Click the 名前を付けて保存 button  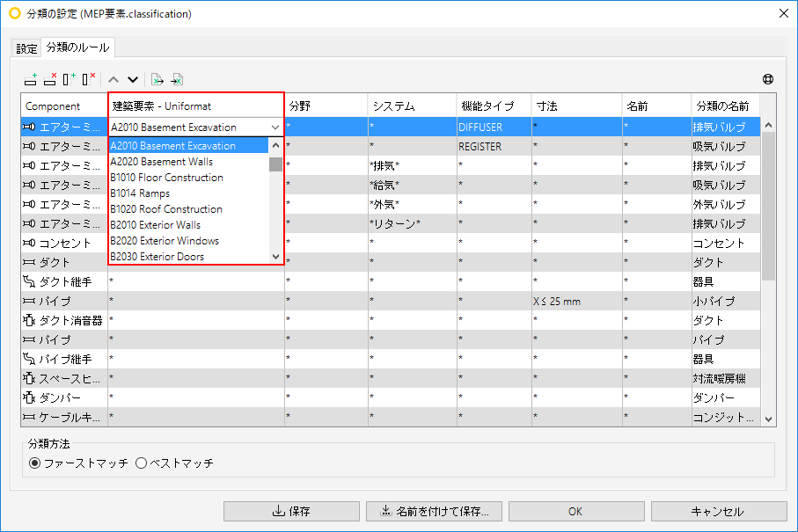pyautogui.click(x=434, y=511)
